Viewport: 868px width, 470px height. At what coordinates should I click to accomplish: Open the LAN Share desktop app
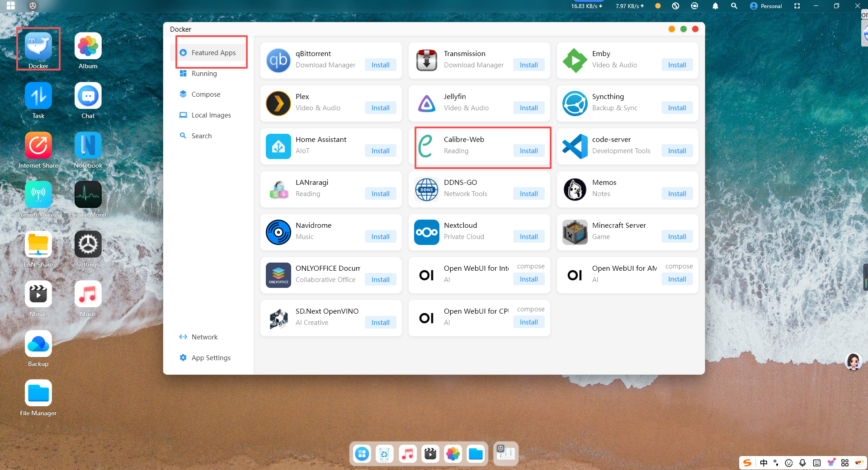(x=38, y=244)
